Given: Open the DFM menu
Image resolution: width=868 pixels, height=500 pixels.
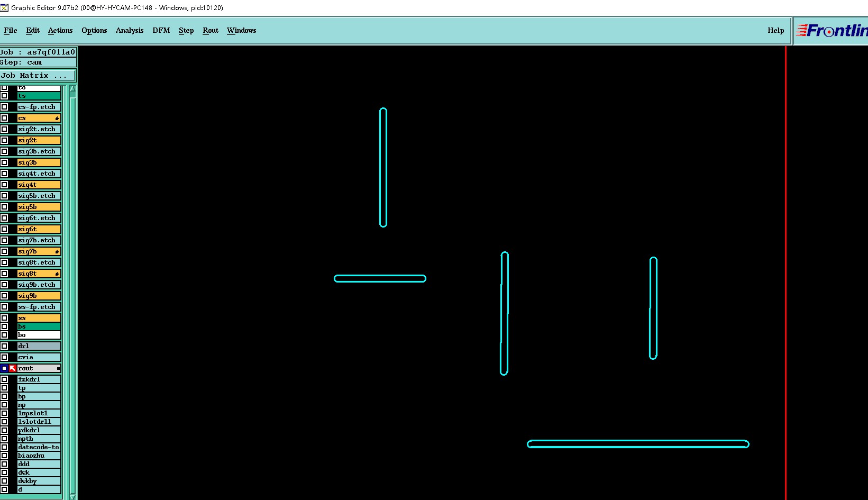Looking at the screenshot, I should tap(161, 30).
